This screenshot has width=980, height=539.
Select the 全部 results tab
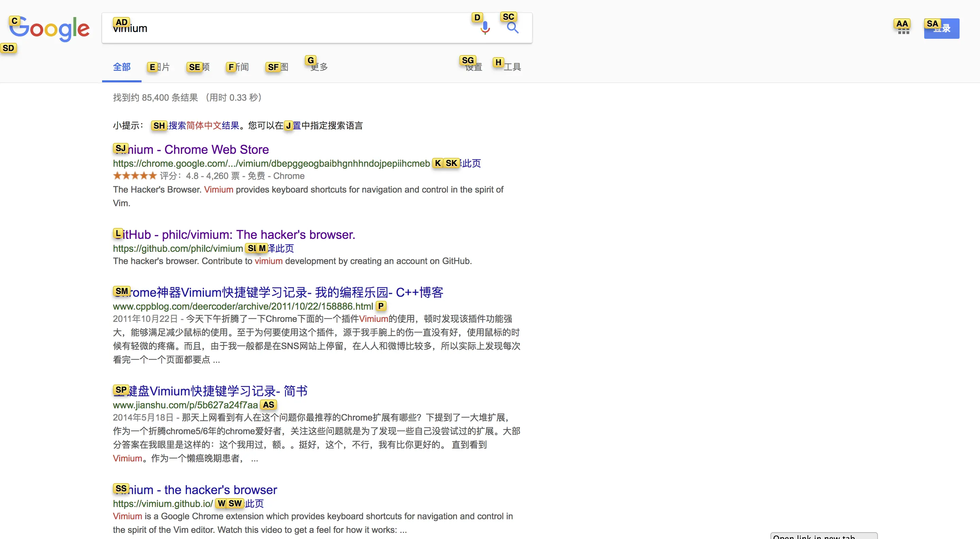(x=122, y=67)
